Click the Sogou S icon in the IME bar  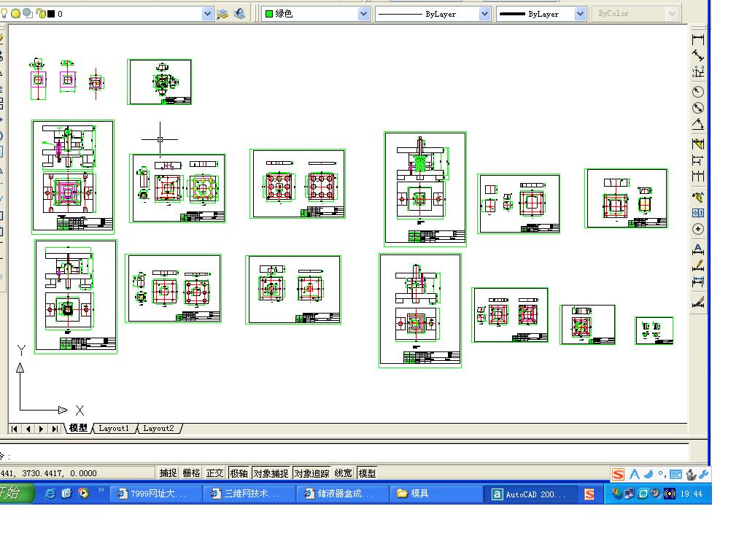[618, 474]
